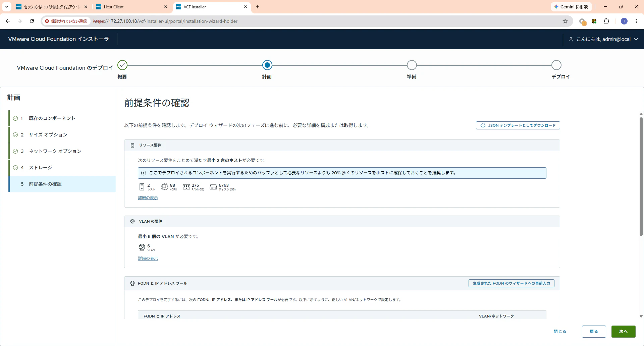Click the scrollbar up arrow
The height and width of the screenshot is (346, 644).
(641, 114)
